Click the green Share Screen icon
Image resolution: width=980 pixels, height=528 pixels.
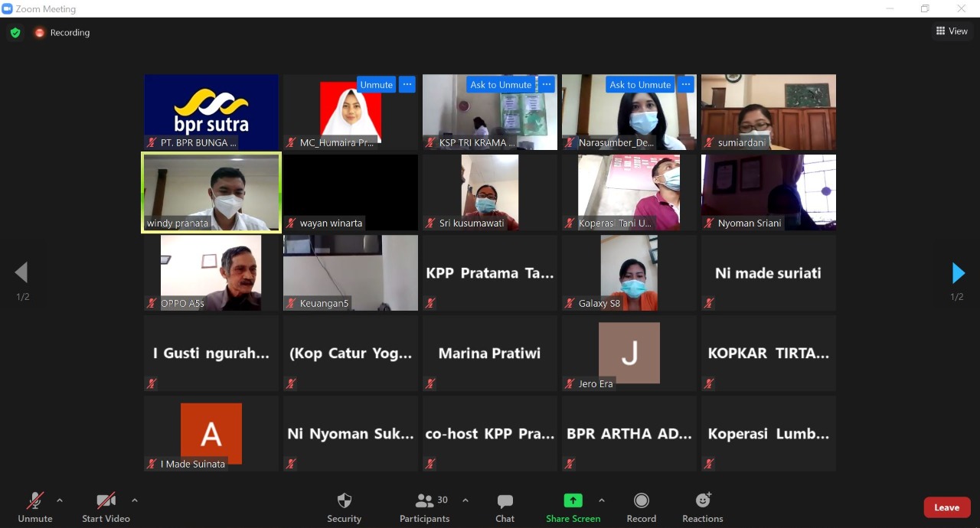tap(573, 500)
